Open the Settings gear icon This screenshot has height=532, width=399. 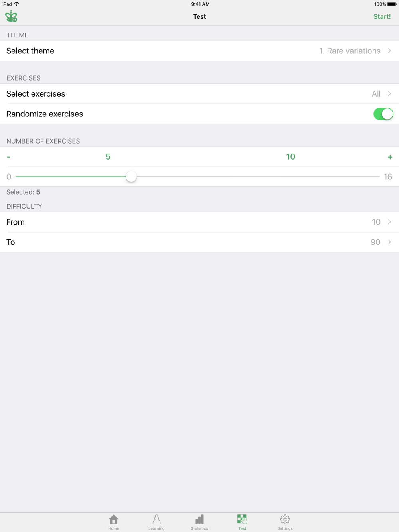click(285, 519)
